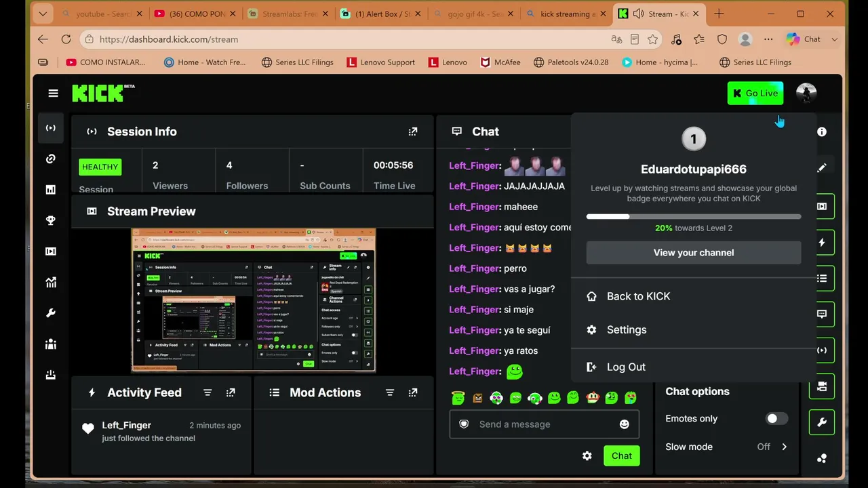
Task: Favorite this page with the star icon
Action: 652,39
